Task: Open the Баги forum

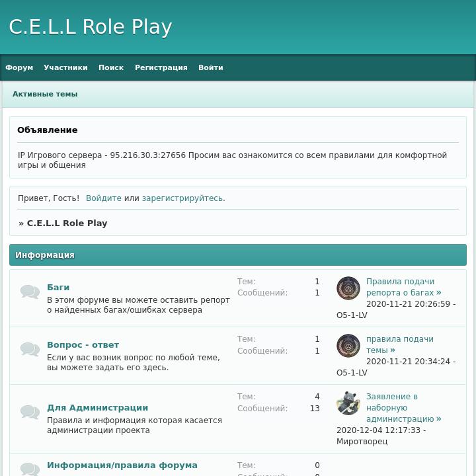Action: click(58, 287)
